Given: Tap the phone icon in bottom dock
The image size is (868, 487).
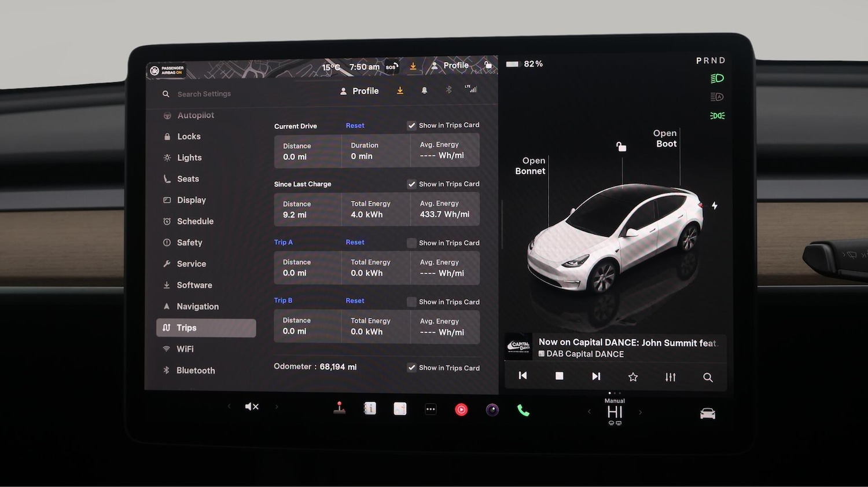Looking at the screenshot, I should coord(523,411).
